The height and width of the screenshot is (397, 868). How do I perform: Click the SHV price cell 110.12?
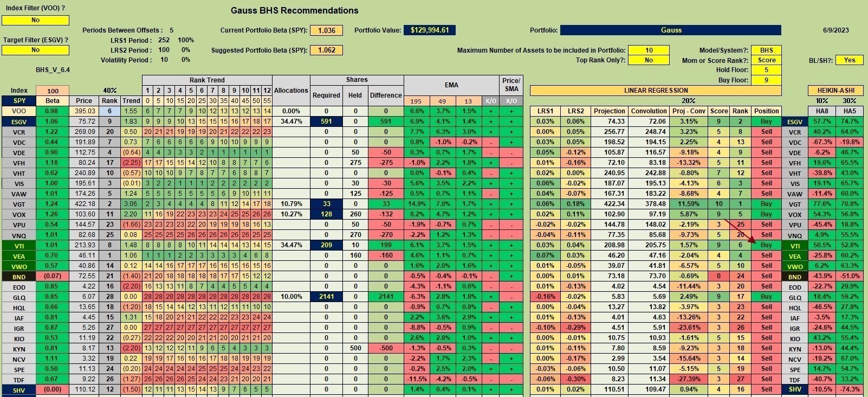point(84,389)
